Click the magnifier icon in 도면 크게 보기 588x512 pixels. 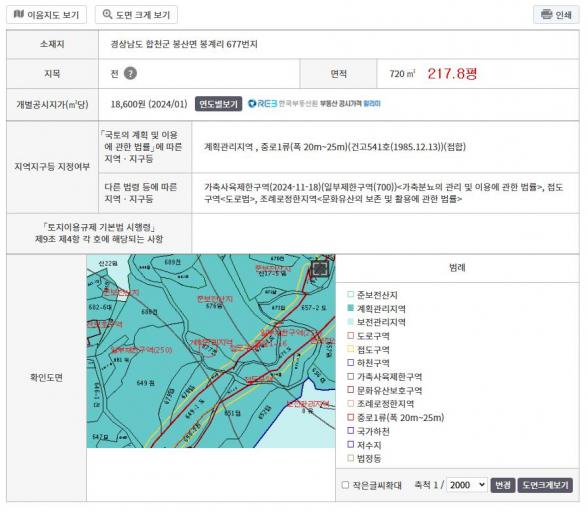(107, 14)
